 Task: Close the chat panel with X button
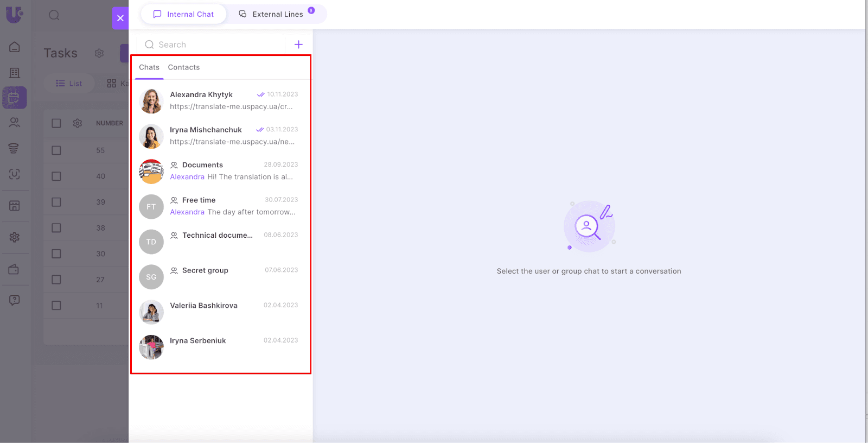[x=120, y=18]
